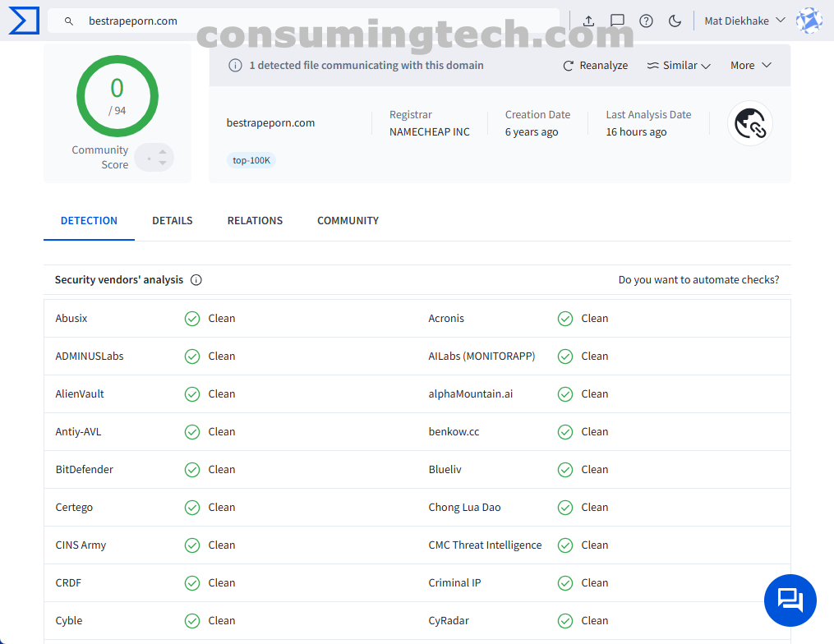The image size is (834, 644).
Task: Click the globe link relations graph icon
Action: [x=749, y=124]
